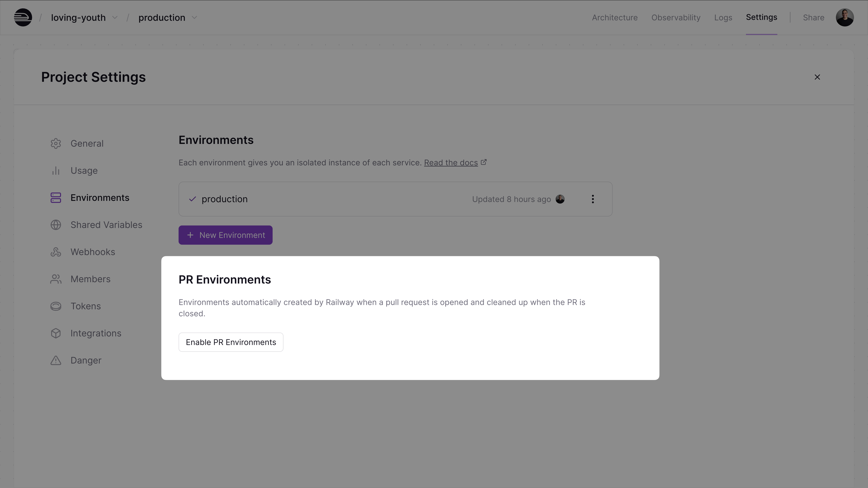Switch to the Observability tab
The width and height of the screenshot is (868, 488).
click(x=676, y=18)
